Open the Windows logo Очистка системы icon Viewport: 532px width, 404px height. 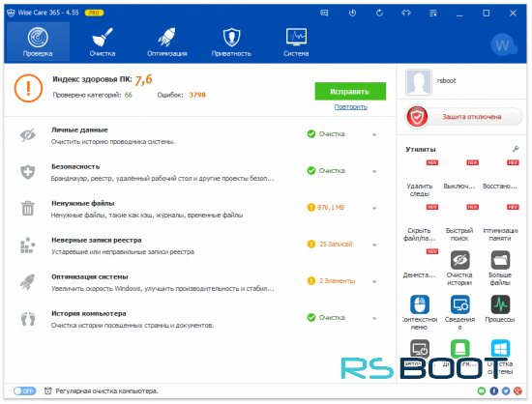500,348
